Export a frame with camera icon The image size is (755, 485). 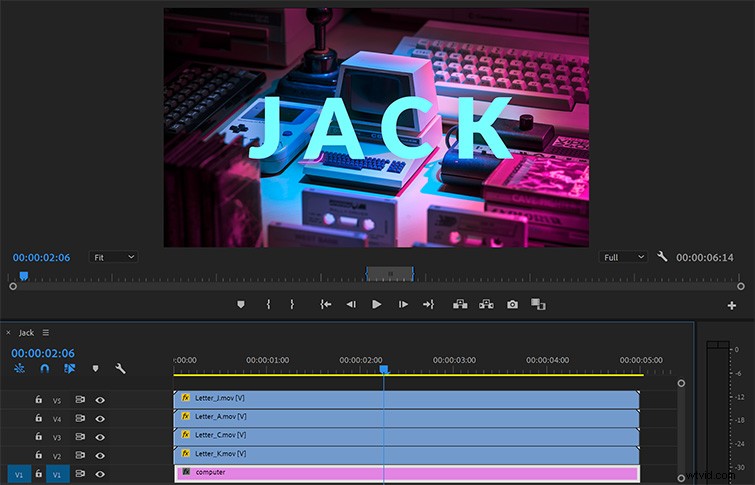click(x=512, y=304)
